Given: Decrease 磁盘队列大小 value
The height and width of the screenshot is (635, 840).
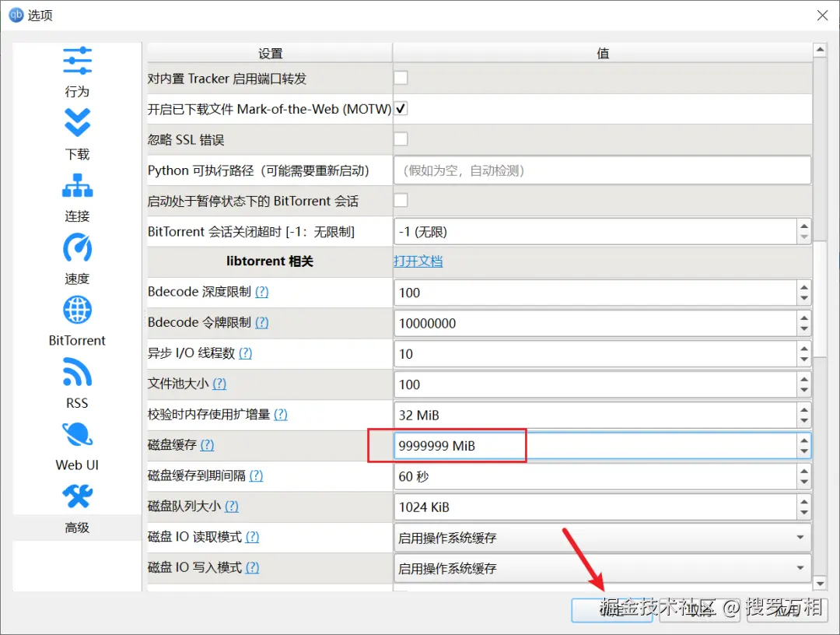Looking at the screenshot, I should pyautogui.click(x=804, y=513).
